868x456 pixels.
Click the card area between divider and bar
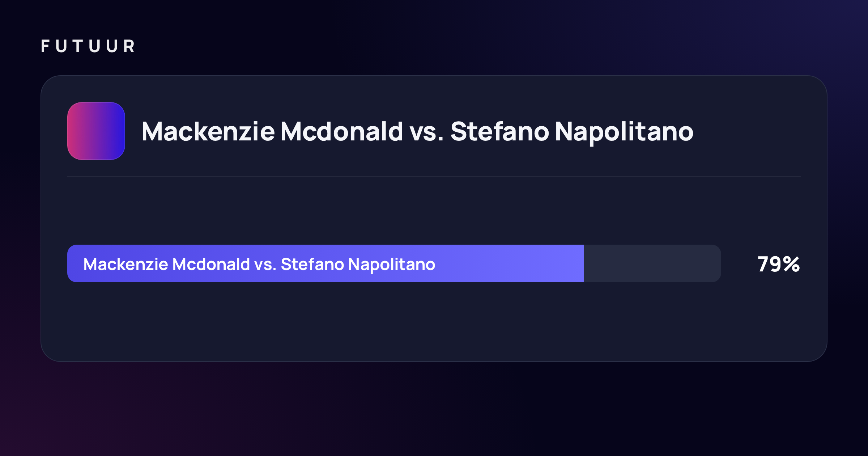(434, 211)
